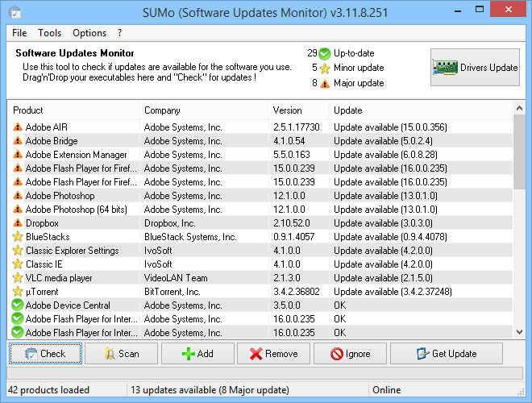This screenshot has height=403, width=532.
Task: Click the star icon beside BlueStacks
Action: 18,237
